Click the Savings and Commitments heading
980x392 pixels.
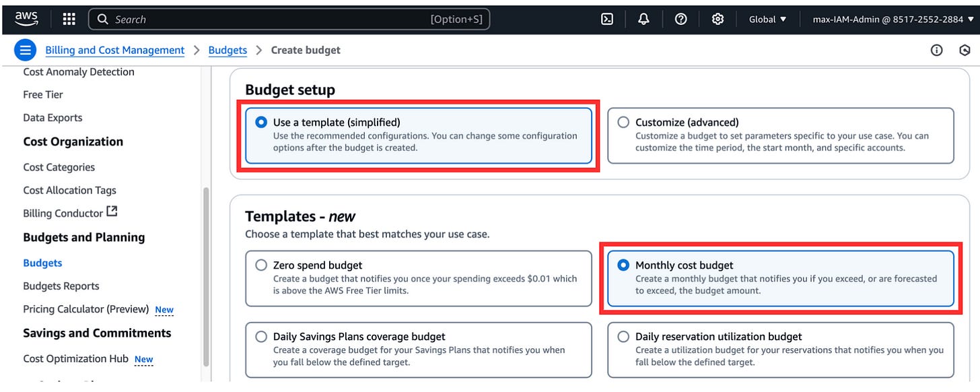pos(97,333)
